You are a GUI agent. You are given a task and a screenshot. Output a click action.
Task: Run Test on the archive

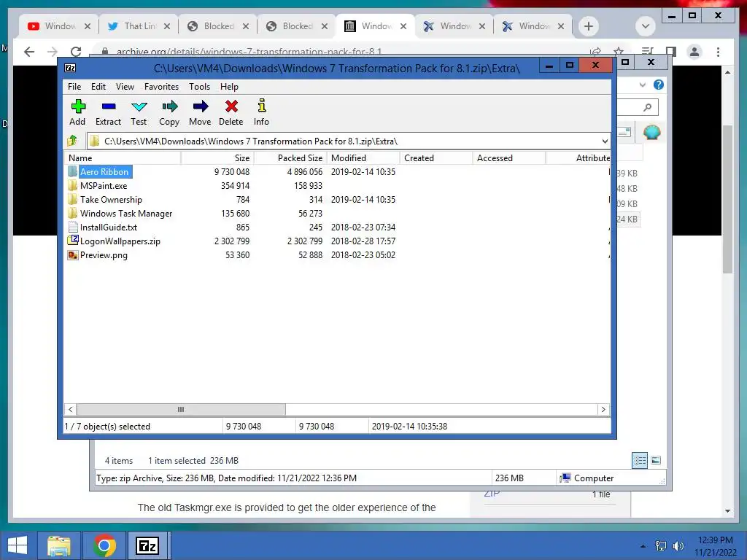click(139, 112)
